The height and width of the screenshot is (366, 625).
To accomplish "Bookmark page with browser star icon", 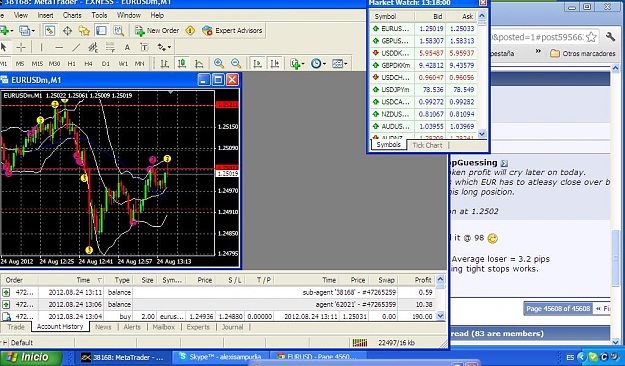I will [592, 37].
